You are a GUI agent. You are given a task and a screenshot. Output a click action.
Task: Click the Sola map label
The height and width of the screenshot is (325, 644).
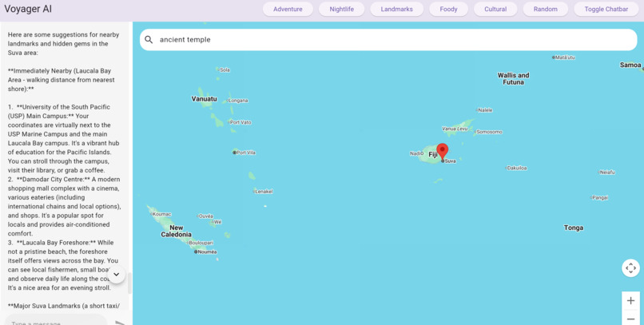point(224,70)
